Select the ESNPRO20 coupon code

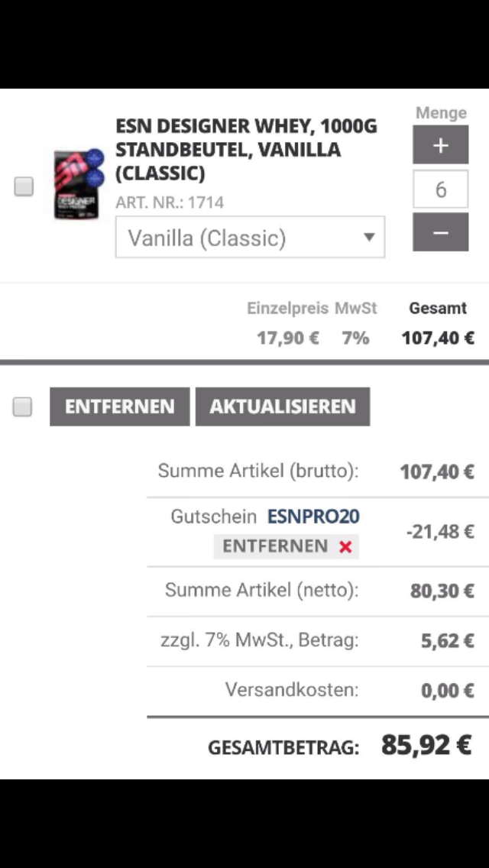(313, 517)
